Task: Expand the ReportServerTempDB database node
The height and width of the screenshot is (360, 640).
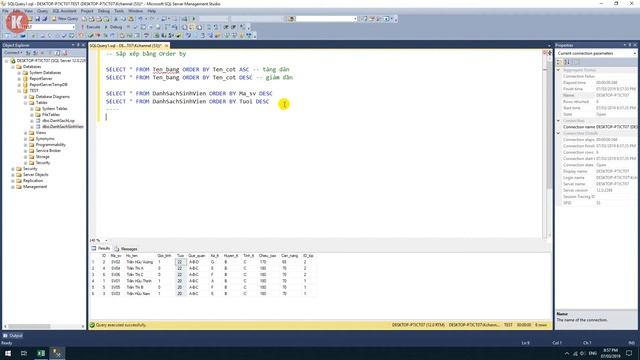Action: click(19, 84)
